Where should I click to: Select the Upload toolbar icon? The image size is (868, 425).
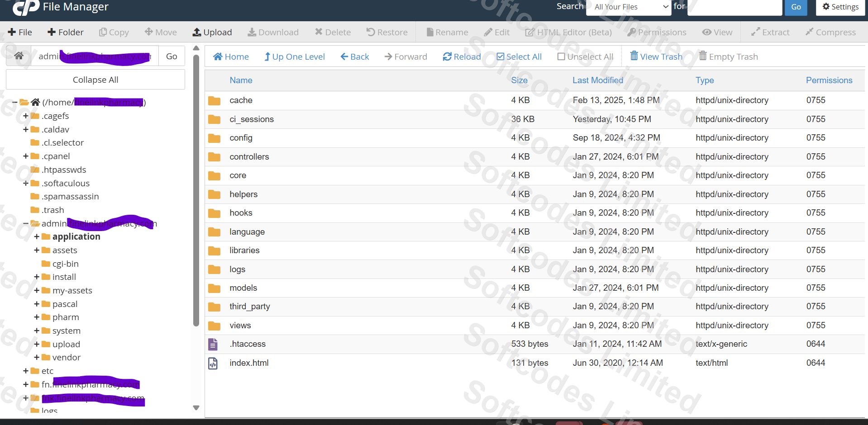212,32
